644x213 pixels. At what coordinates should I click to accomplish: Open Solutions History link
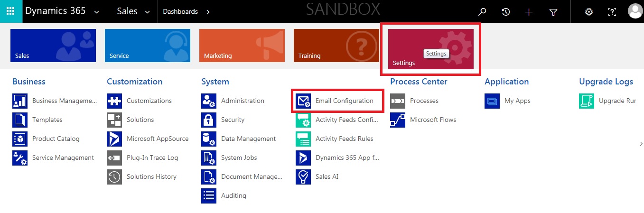point(151,177)
